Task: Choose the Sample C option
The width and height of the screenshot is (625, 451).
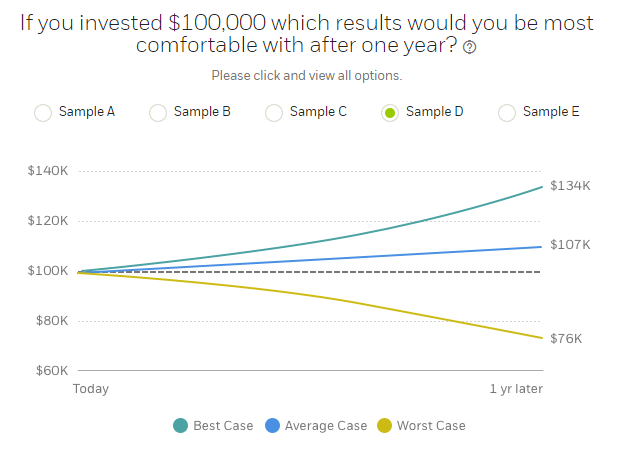Action: (274, 113)
